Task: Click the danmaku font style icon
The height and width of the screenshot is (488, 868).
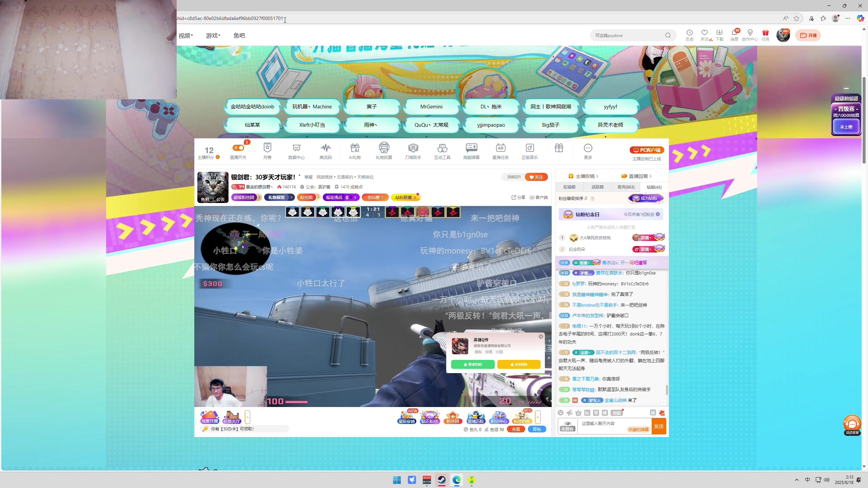Action: pyautogui.click(x=578, y=412)
